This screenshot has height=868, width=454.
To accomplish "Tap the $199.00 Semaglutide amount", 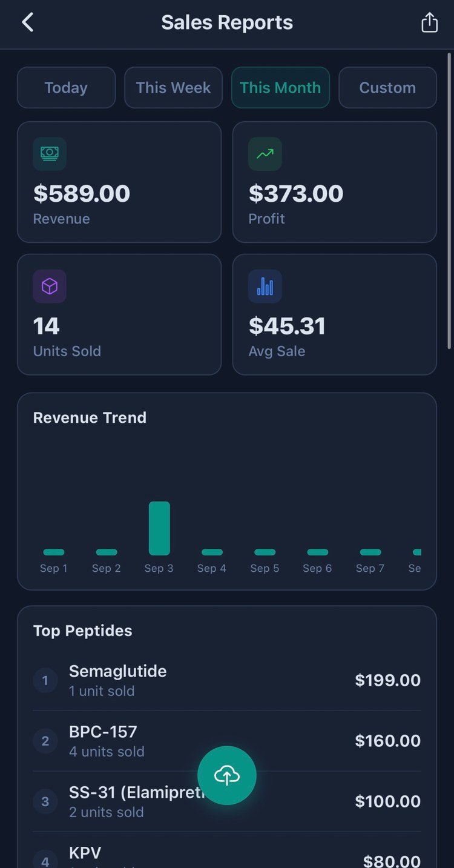I will (x=388, y=680).
